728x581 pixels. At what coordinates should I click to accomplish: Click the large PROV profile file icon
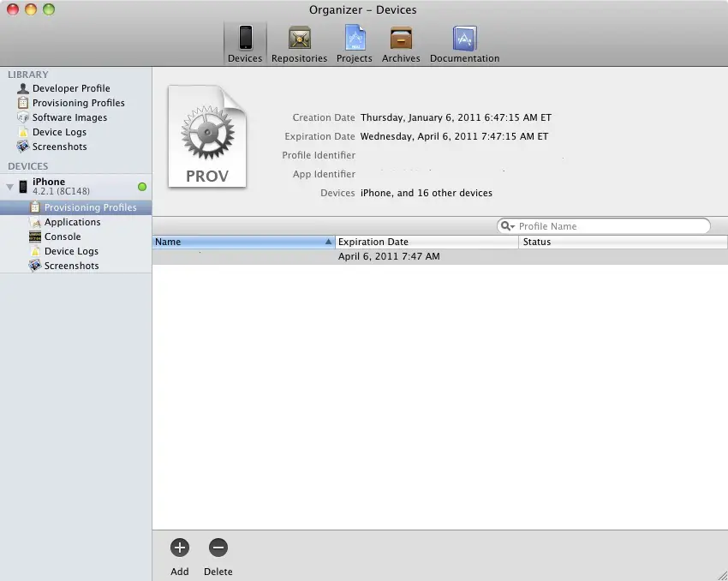pos(207,137)
